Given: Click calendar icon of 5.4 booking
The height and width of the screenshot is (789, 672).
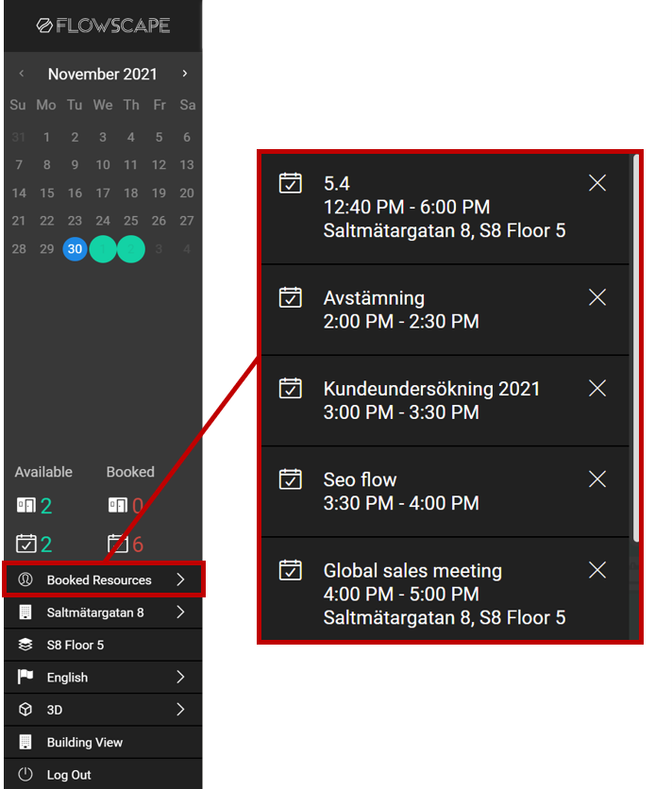Looking at the screenshot, I should (x=291, y=183).
